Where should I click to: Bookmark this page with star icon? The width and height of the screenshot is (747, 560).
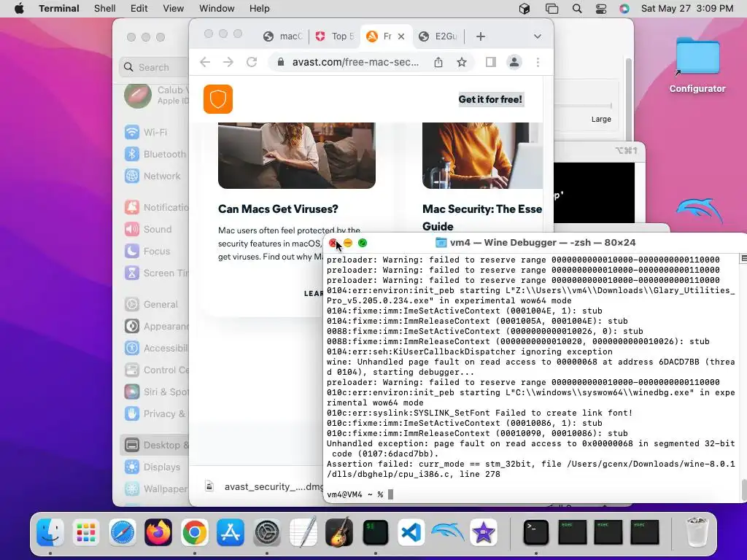pyautogui.click(x=462, y=63)
